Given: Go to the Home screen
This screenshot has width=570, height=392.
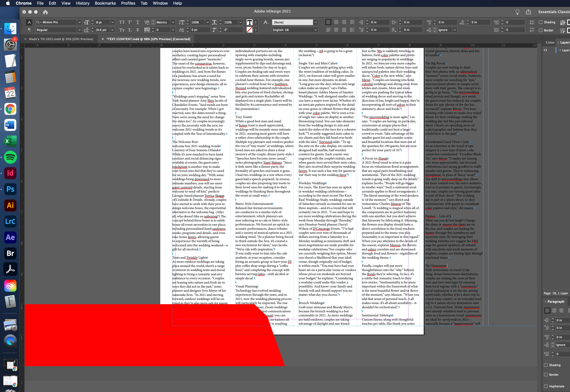Looking at the screenshot, I should coord(45,12).
